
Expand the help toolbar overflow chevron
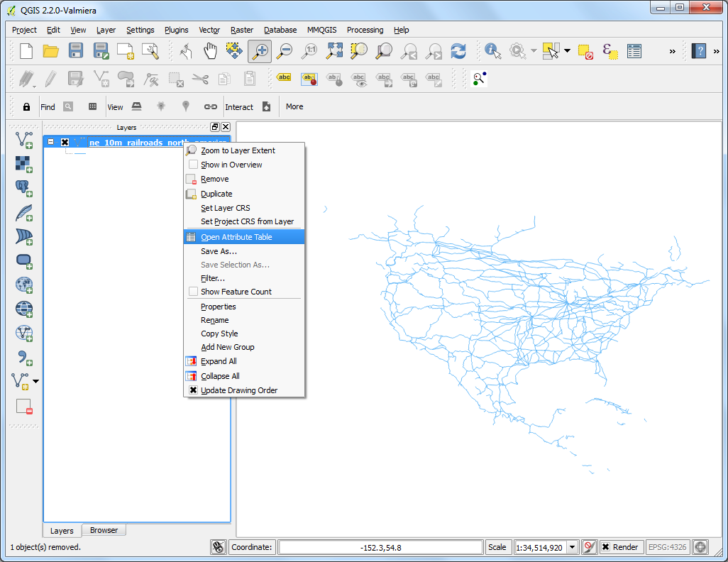[717, 51]
